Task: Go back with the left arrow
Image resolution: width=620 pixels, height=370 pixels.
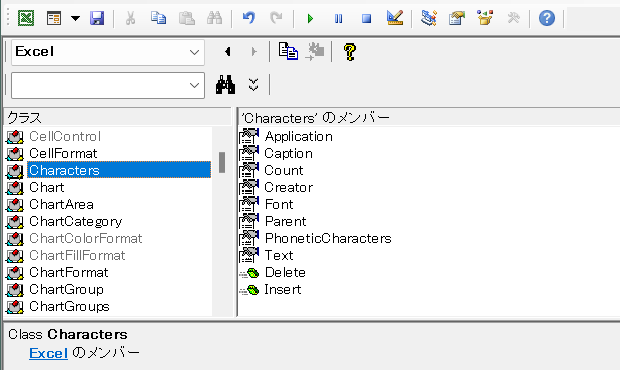Action: click(227, 52)
